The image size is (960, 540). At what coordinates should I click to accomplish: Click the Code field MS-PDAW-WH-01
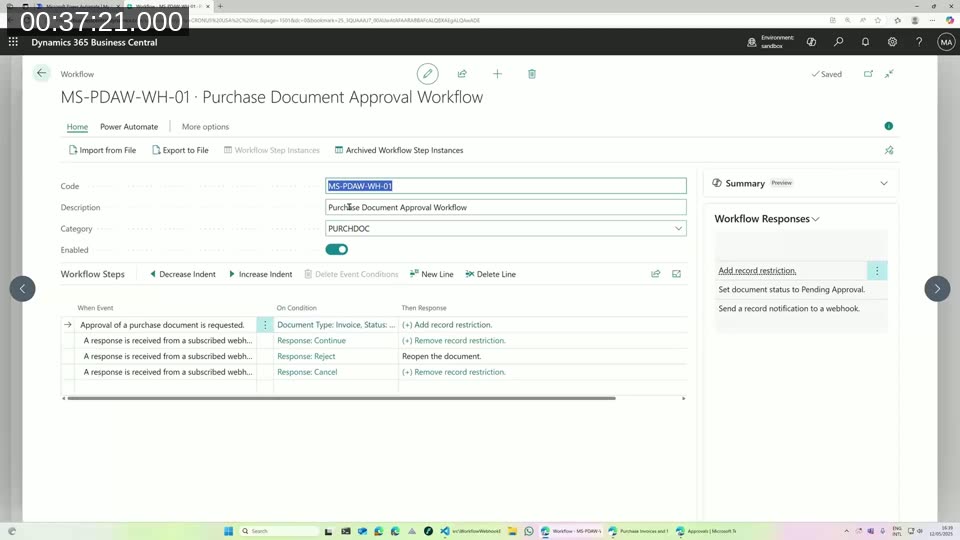point(506,186)
